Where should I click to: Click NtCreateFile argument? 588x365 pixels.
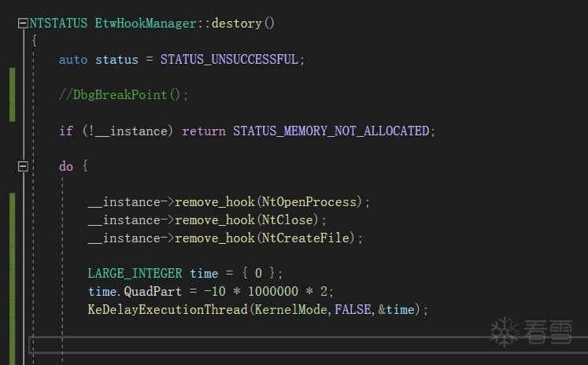(x=305, y=238)
